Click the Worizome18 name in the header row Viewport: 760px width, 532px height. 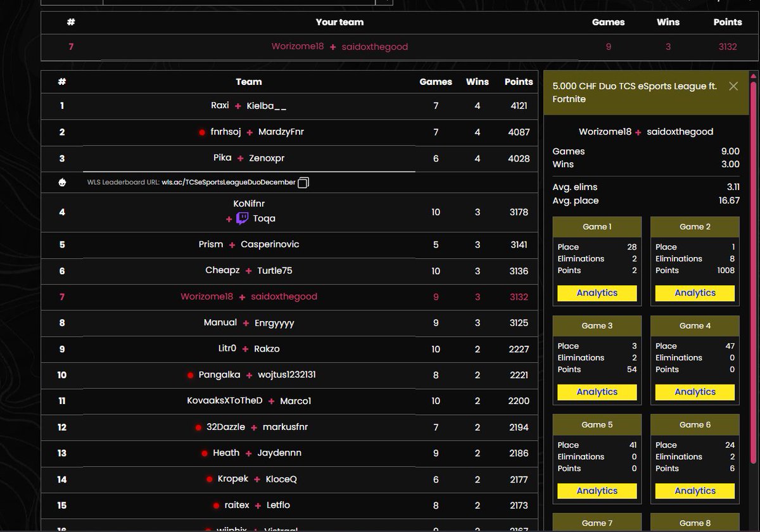click(298, 46)
